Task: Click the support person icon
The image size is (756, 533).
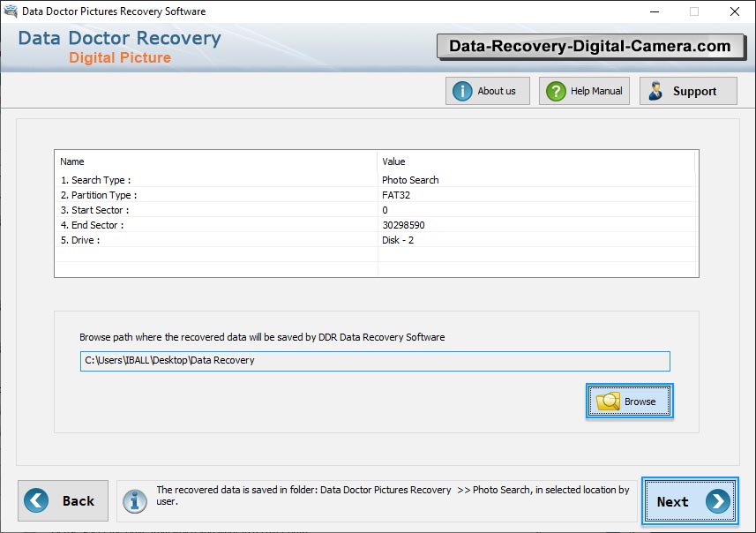Action: coord(655,91)
